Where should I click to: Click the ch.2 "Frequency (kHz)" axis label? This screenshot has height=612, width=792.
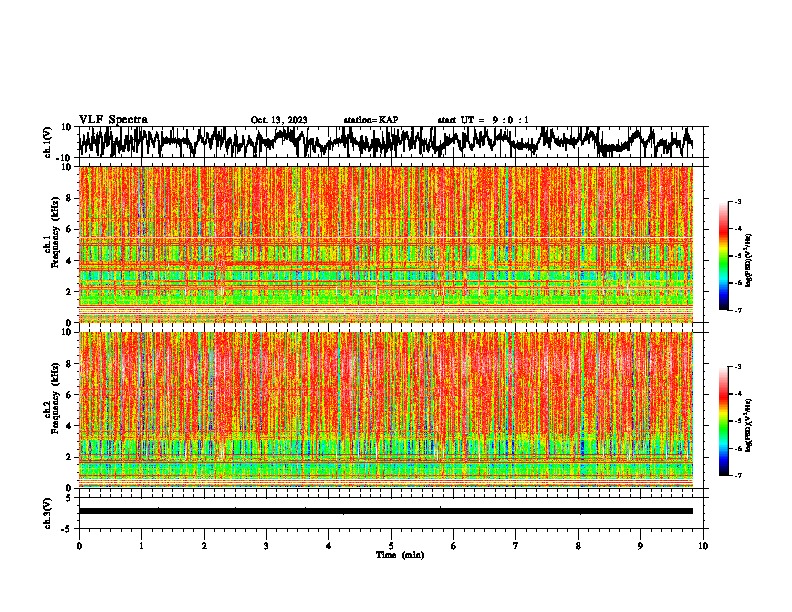(x=55, y=398)
